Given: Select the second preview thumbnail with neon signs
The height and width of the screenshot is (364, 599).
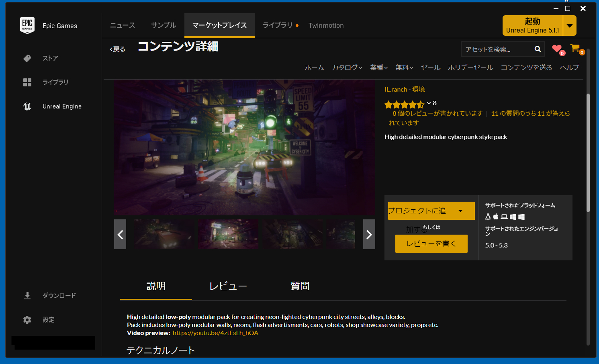Looking at the screenshot, I should coord(228,234).
